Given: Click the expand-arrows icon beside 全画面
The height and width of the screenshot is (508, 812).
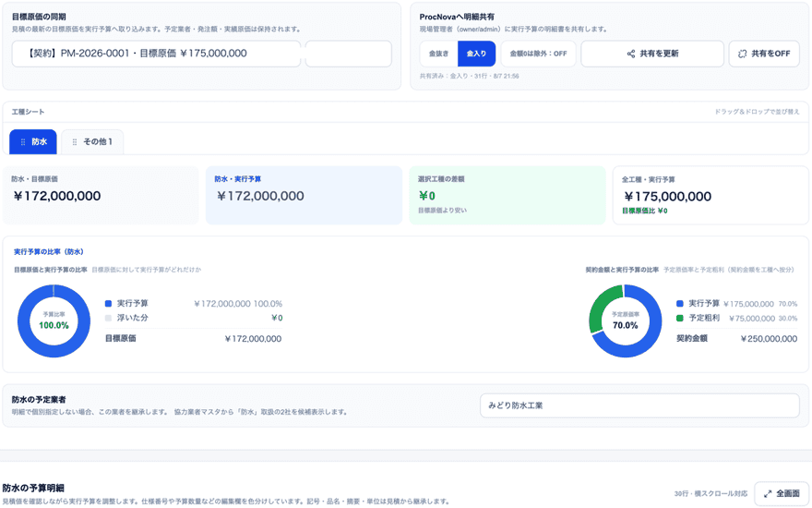Looking at the screenshot, I should click(768, 493).
